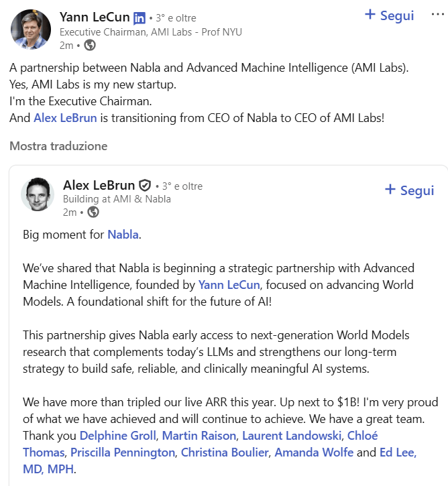Click the Yann LeCun author name heading
448x486 pixels.
pyautogui.click(x=95, y=17)
